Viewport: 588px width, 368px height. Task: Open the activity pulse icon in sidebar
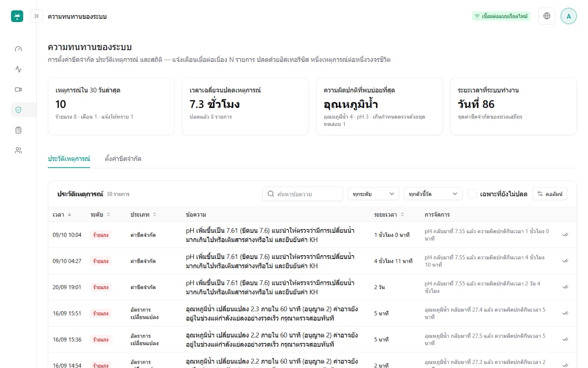pos(18,69)
